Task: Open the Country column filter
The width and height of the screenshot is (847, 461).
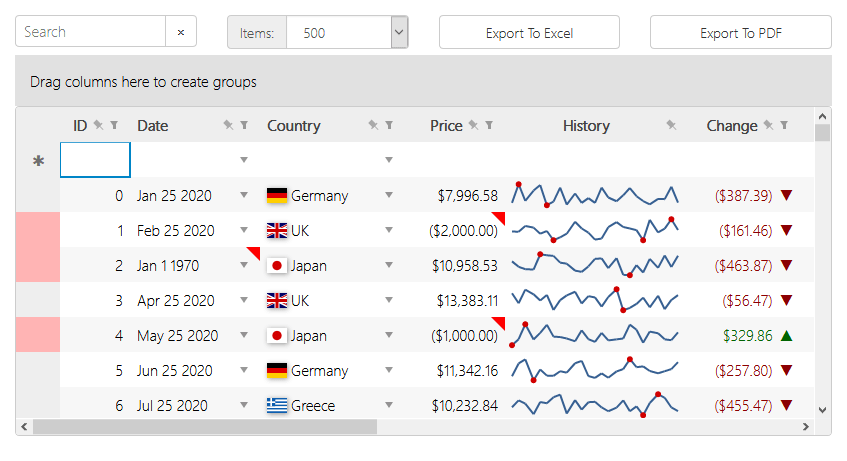Action: 389,125
